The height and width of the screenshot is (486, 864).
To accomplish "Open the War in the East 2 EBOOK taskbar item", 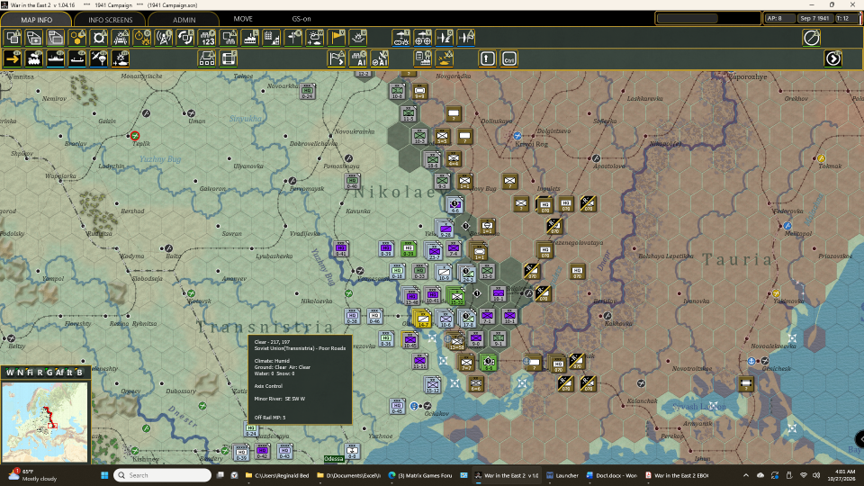I will 677,475.
